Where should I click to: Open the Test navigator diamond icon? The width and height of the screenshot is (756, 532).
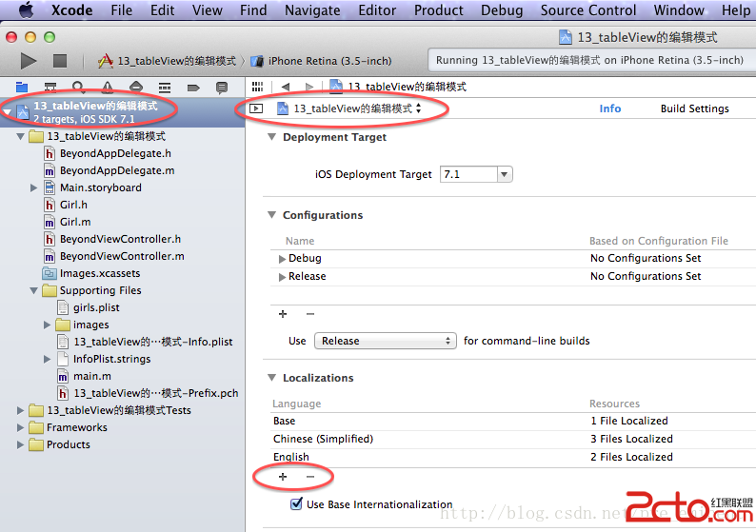click(136, 88)
